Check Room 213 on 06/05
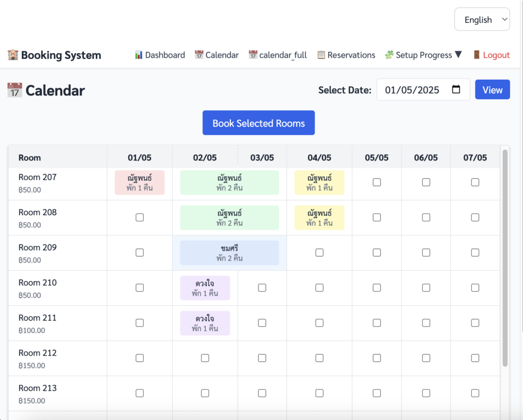The width and height of the screenshot is (523, 420). pos(426,393)
